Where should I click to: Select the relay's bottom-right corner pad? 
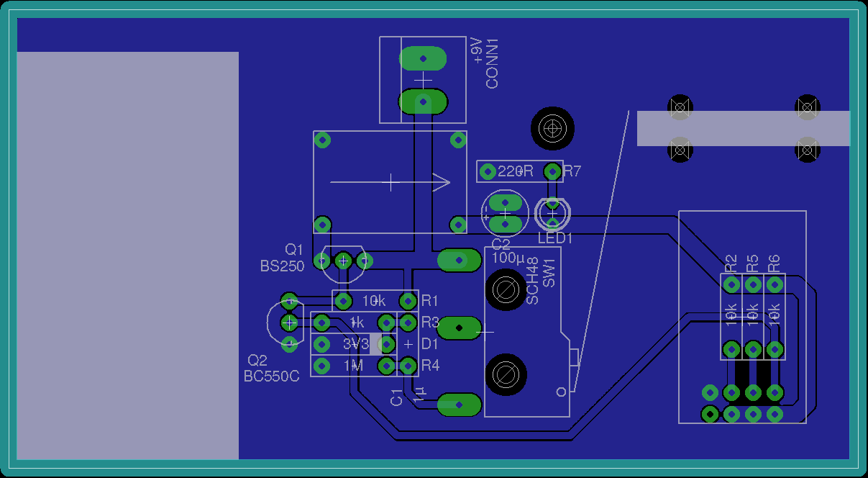[457, 224]
